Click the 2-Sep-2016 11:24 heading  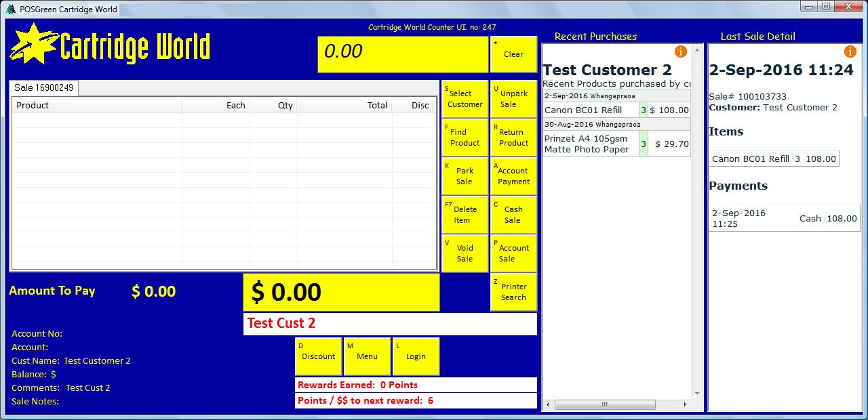coord(781,70)
